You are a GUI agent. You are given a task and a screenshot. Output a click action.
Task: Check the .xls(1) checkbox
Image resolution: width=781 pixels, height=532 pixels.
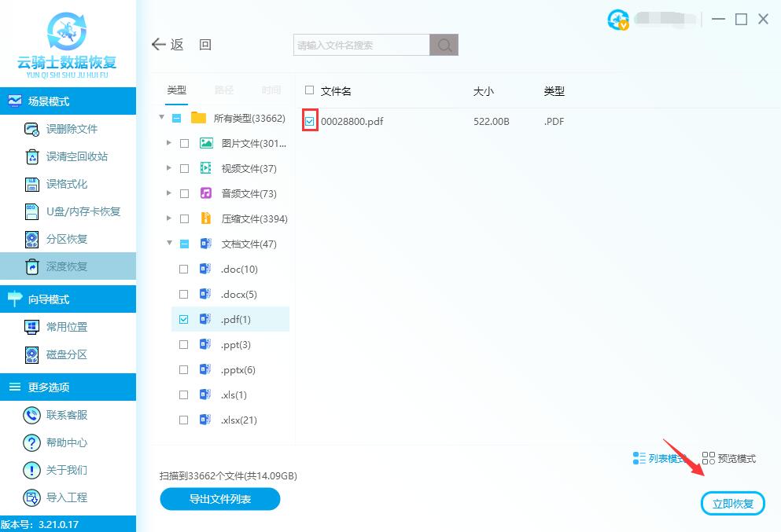coord(184,395)
